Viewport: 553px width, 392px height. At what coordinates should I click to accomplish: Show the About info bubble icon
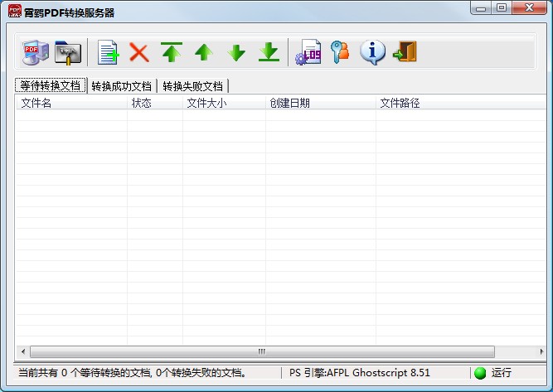tap(372, 52)
